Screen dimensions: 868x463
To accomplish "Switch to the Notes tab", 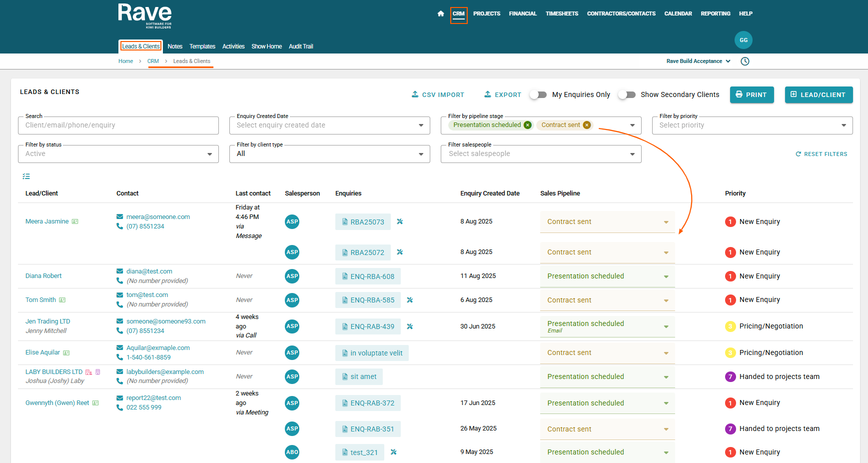I will [x=175, y=46].
